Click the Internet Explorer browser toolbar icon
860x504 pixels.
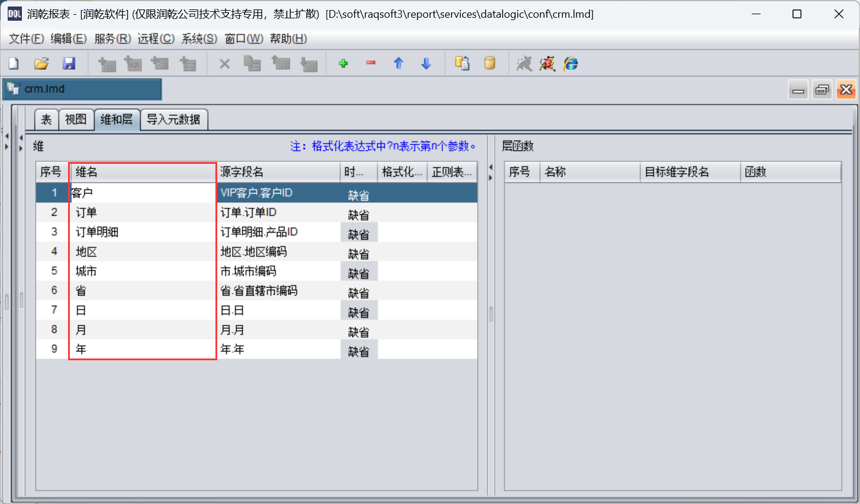(571, 63)
